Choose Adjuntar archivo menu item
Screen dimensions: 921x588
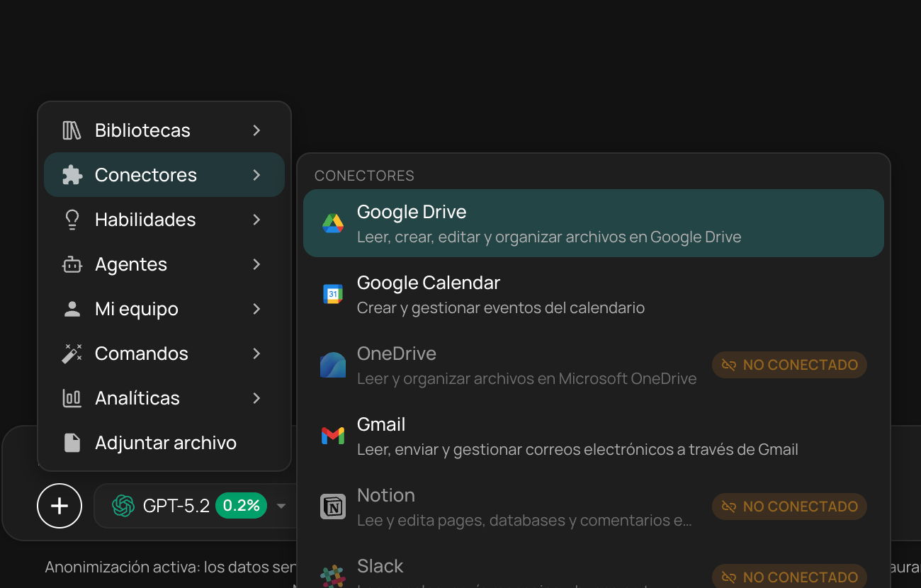click(164, 443)
